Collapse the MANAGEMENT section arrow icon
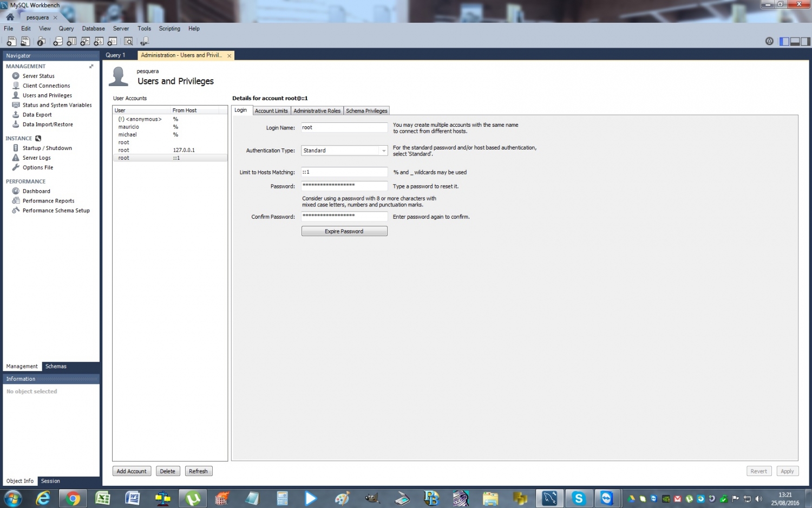Screen dimensions: 812x508 [x=91, y=67]
